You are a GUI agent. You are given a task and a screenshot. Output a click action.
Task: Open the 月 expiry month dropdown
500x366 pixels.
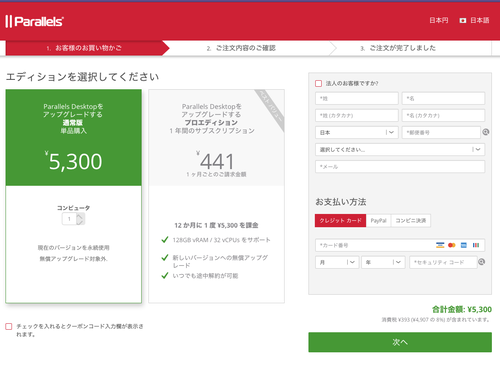click(x=337, y=262)
